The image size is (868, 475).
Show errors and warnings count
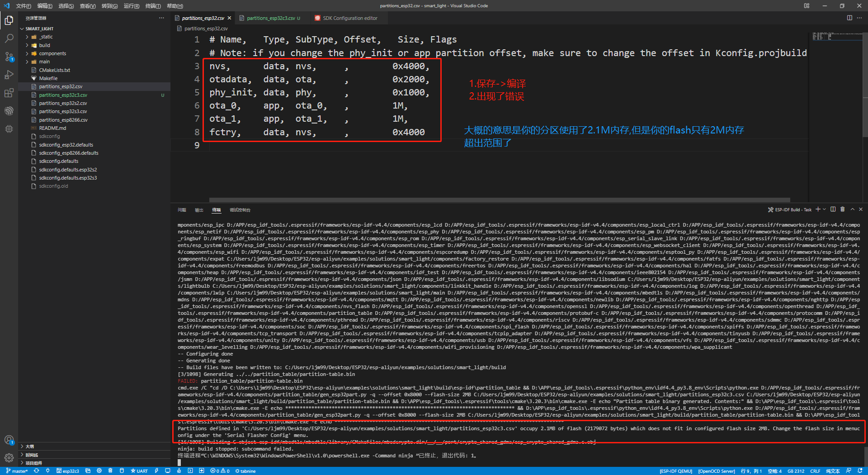(220, 471)
